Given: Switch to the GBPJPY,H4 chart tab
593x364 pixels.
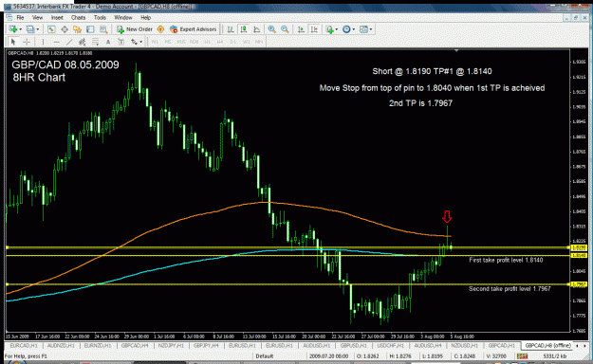Looking at the screenshot, I should tap(206, 345).
